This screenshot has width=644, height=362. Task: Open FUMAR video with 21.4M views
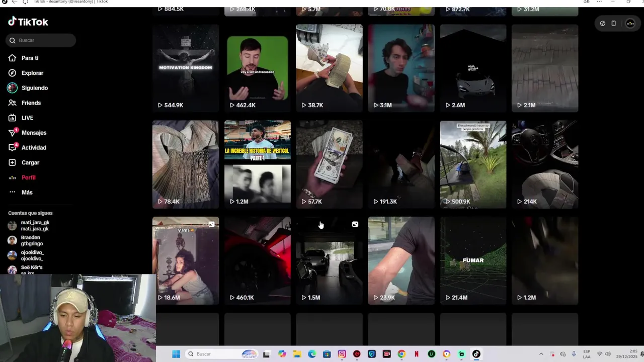473,260
